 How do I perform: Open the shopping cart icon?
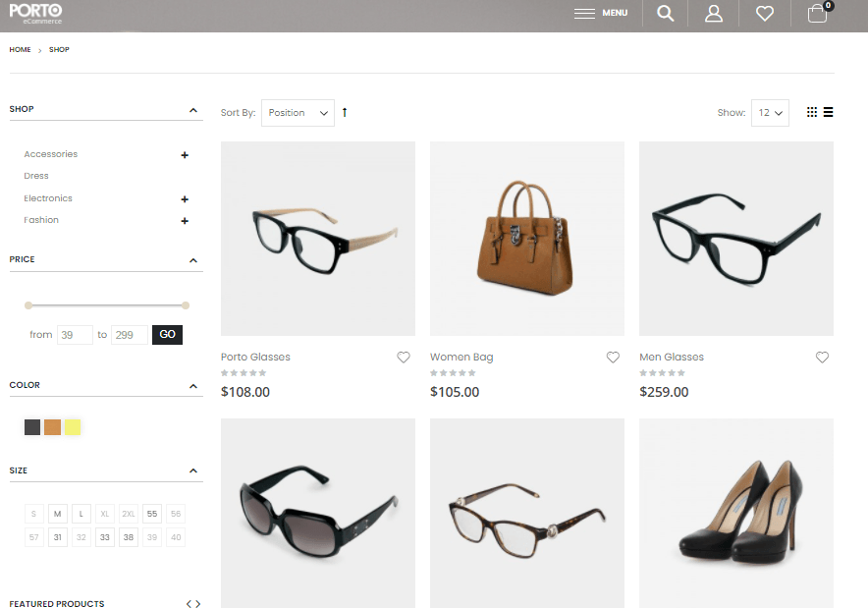point(817,14)
